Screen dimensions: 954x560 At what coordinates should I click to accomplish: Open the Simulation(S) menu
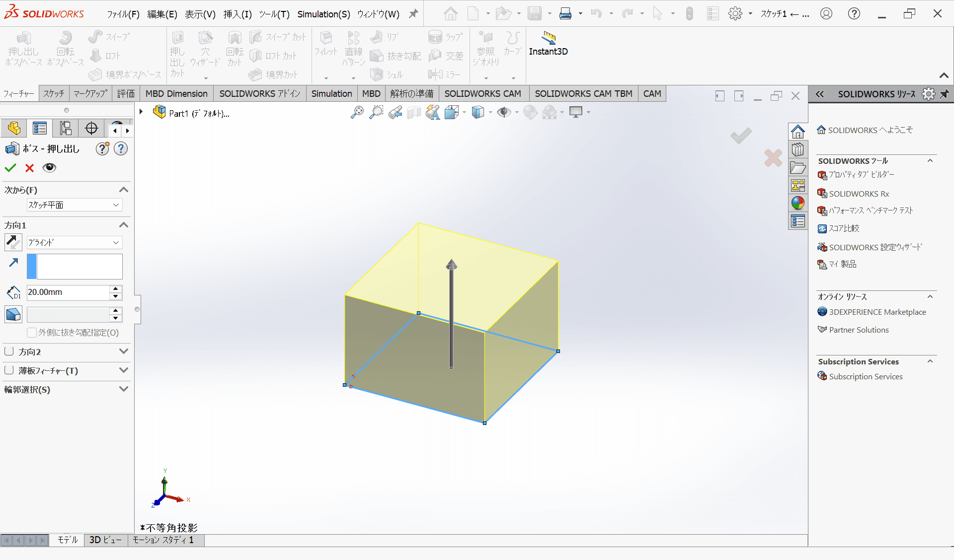(x=323, y=14)
